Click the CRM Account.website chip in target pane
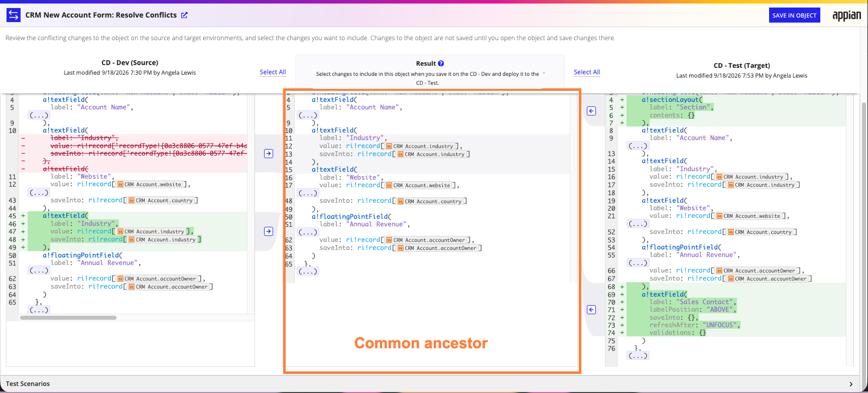This screenshot has height=393, width=868. point(748,216)
